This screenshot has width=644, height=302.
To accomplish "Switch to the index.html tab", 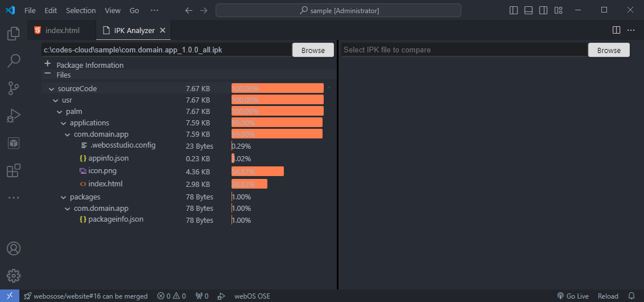I will tap(61, 30).
